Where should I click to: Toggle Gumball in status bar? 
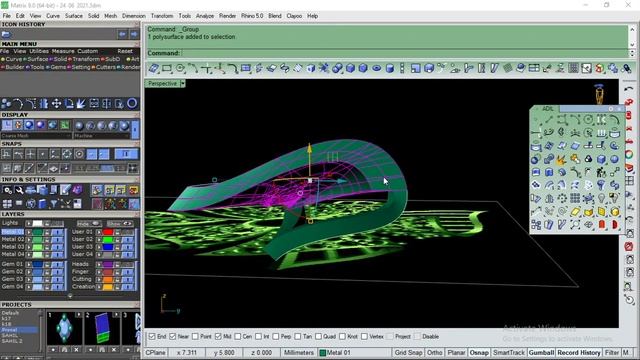coord(541,352)
